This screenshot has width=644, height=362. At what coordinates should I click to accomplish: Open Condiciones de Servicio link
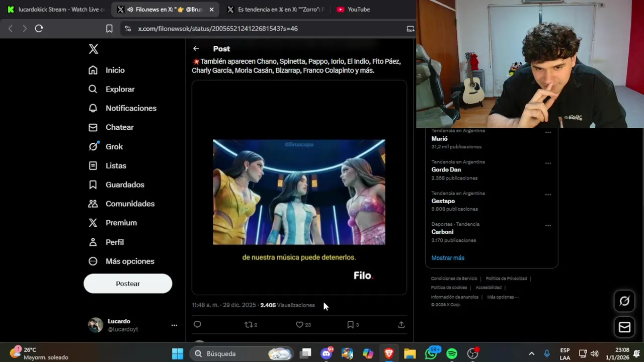point(454,279)
